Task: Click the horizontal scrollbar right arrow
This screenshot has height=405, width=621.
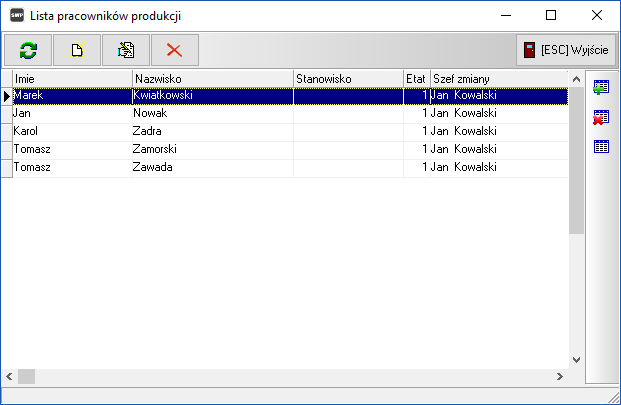Action: [560, 377]
